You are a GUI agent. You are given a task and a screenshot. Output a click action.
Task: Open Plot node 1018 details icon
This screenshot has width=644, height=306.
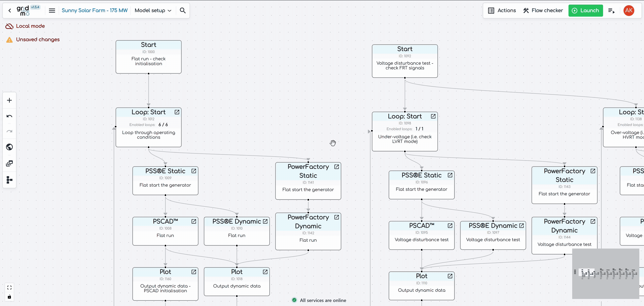[265, 272]
